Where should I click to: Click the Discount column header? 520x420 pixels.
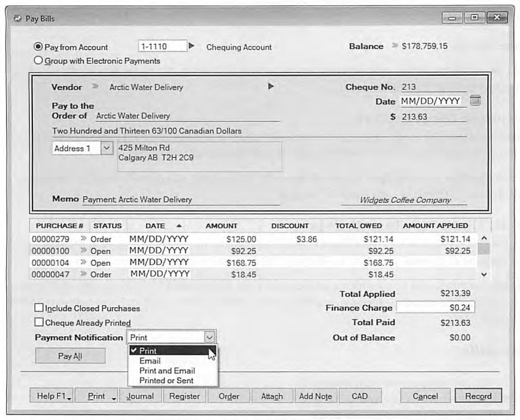click(x=290, y=226)
